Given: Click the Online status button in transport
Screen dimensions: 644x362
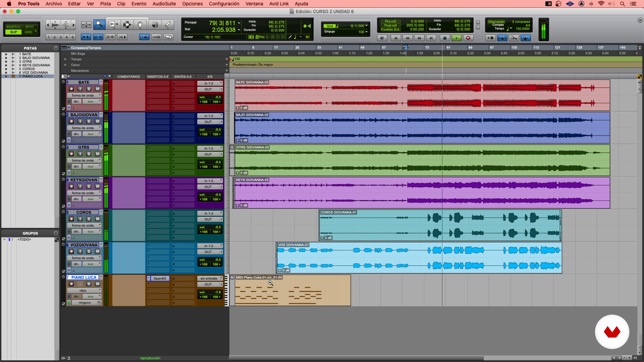Looking at the screenshot, I should [382, 38].
